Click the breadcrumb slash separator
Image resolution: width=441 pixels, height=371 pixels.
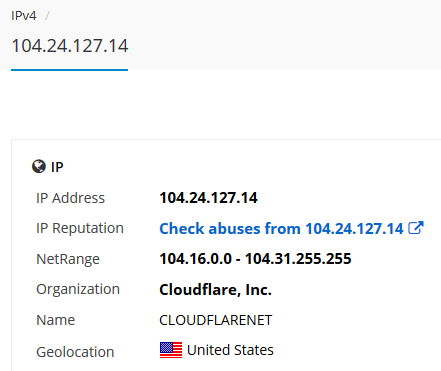47,16
